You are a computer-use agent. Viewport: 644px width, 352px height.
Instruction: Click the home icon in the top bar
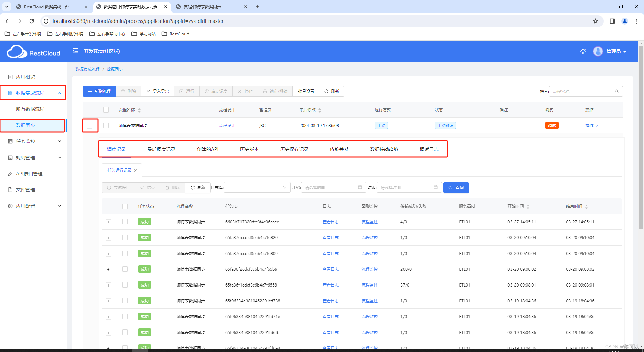pos(583,51)
